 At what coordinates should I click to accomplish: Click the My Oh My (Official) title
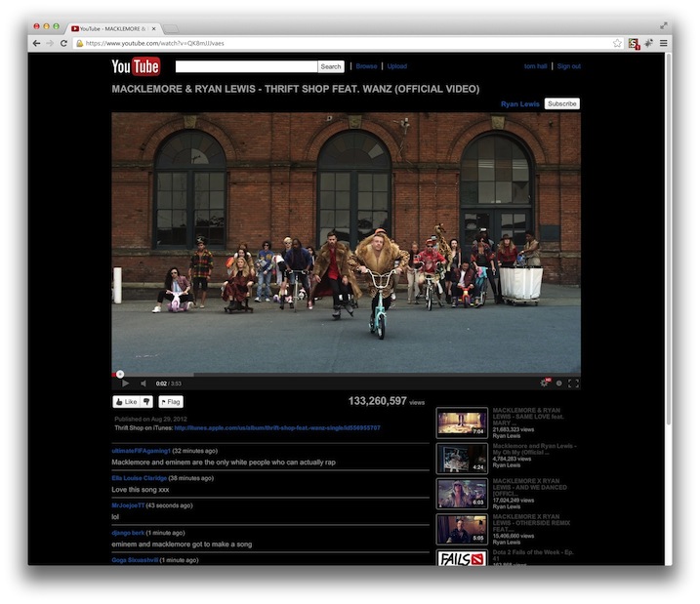[534, 449]
